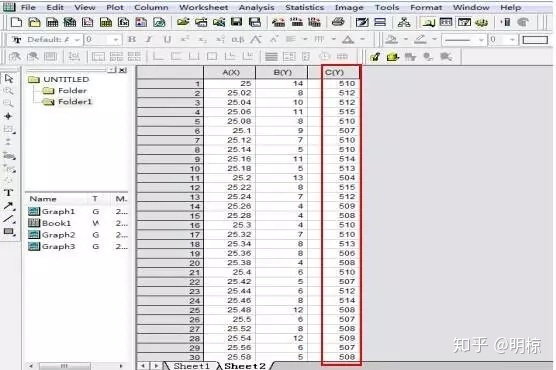556x370 pixels.
Task: Select column A(X) header
Action: point(230,72)
